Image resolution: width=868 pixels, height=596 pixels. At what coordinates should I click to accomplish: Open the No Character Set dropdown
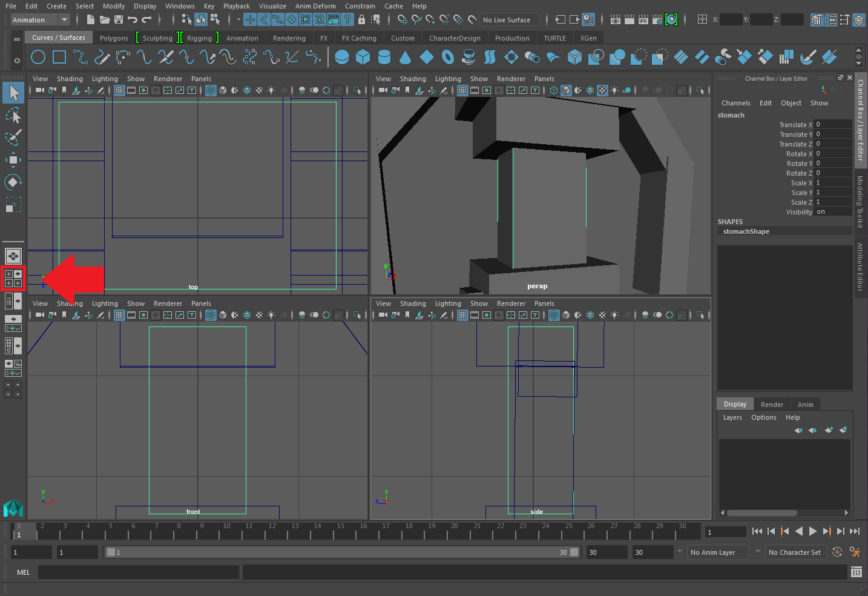(x=795, y=552)
